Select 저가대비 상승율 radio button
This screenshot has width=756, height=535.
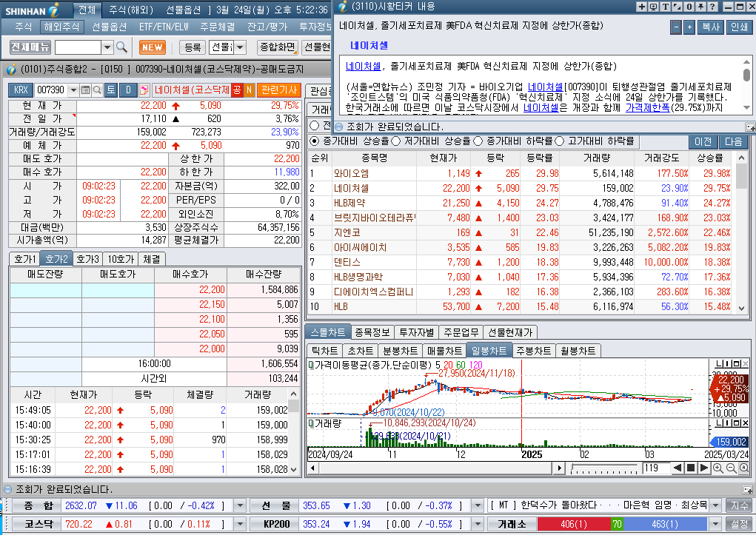[396, 141]
